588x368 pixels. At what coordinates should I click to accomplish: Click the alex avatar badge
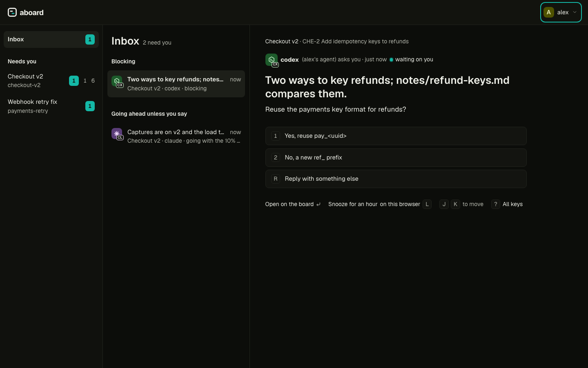coord(548,12)
